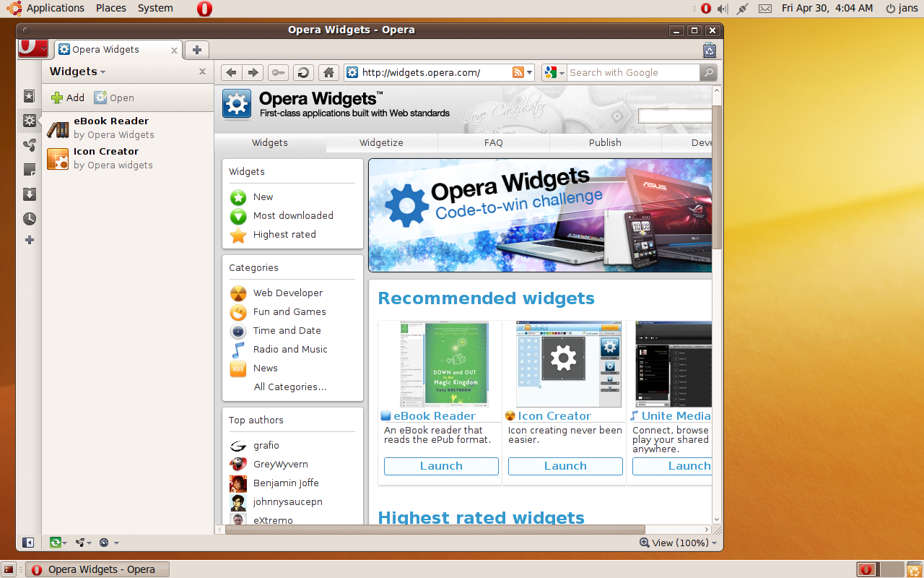This screenshot has width=924, height=578.
Task: Launch the Icon Creator widget
Action: (565, 466)
